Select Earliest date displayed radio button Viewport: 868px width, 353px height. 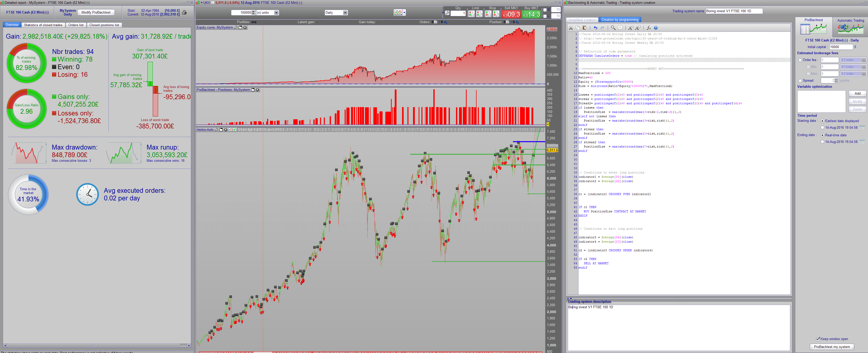[822, 121]
